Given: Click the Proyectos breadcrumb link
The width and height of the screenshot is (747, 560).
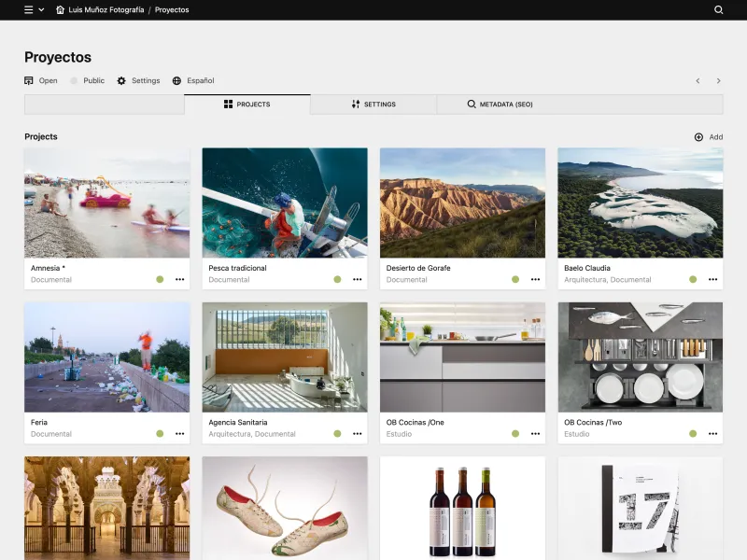Looking at the screenshot, I should pyautogui.click(x=171, y=9).
